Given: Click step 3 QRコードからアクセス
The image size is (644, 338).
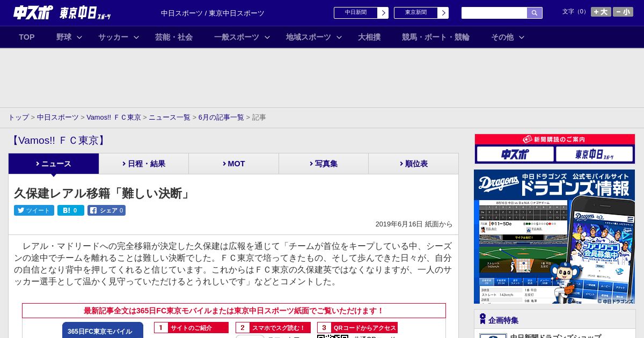Looking at the screenshot, I should click(357, 328).
